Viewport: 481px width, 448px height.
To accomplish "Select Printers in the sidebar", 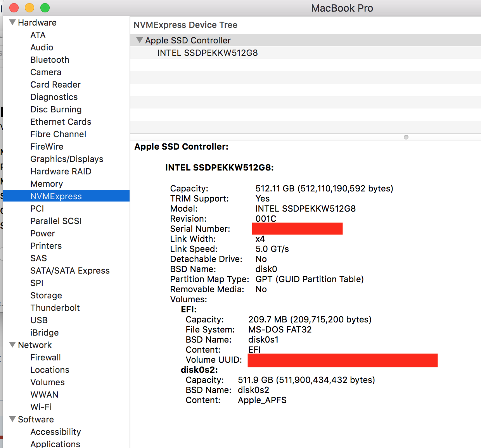I will click(x=46, y=246).
